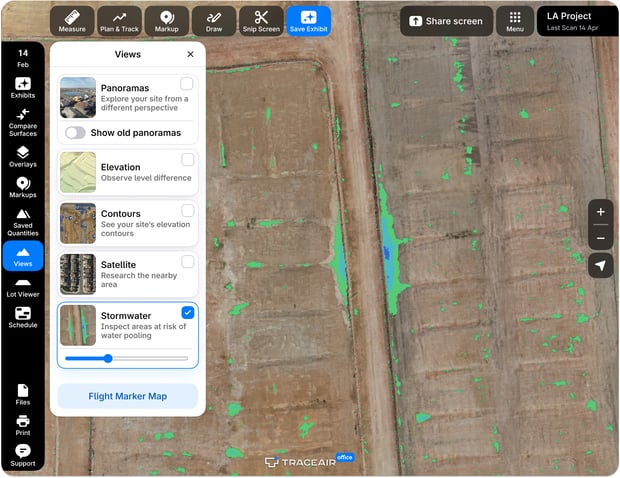Open Markups in the sidebar

[x=23, y=187]
